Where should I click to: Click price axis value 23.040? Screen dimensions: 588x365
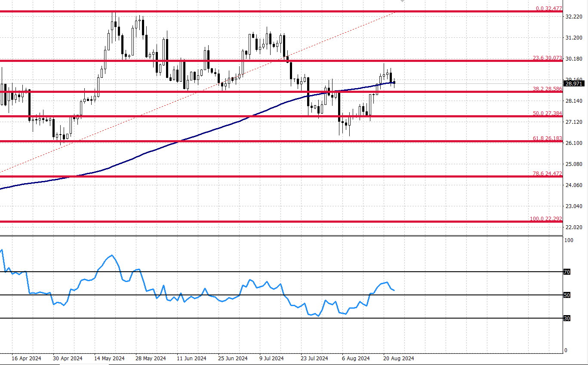tap(574, 206)
